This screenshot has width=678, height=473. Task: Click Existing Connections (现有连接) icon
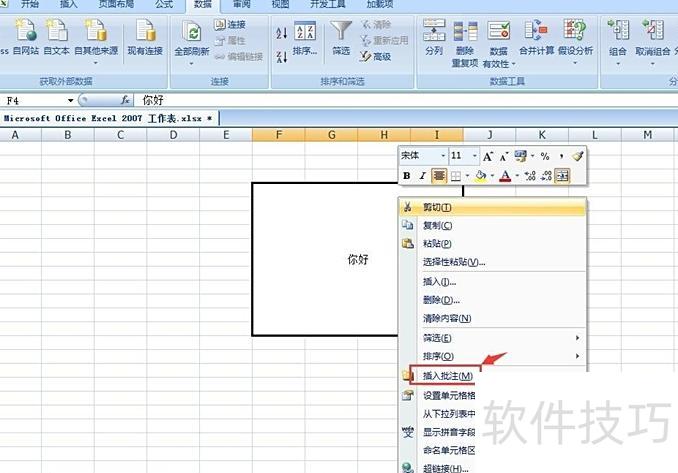coord(145,37)
